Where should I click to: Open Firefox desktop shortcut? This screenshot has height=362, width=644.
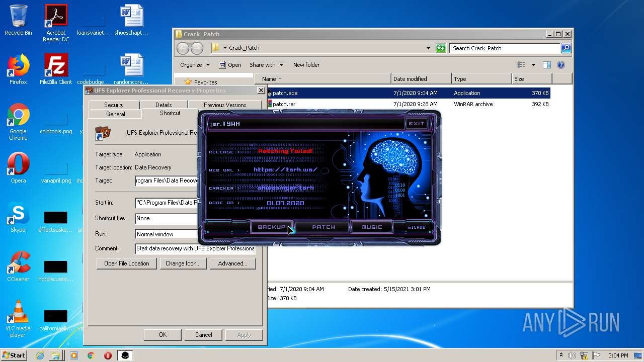pos(18,69)
